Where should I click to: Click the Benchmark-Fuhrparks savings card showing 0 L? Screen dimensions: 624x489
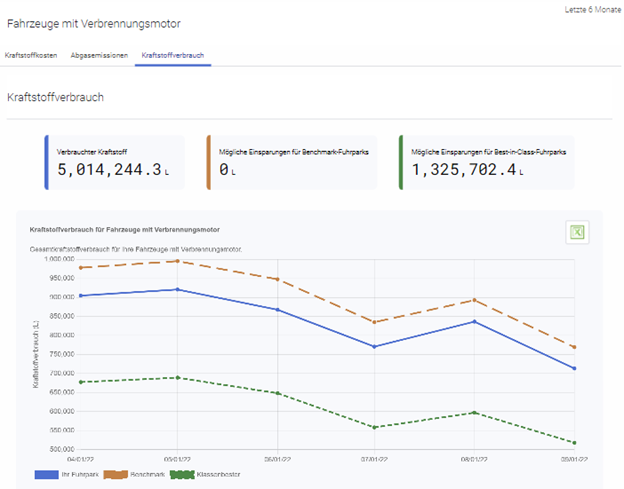tap(291, 162)
